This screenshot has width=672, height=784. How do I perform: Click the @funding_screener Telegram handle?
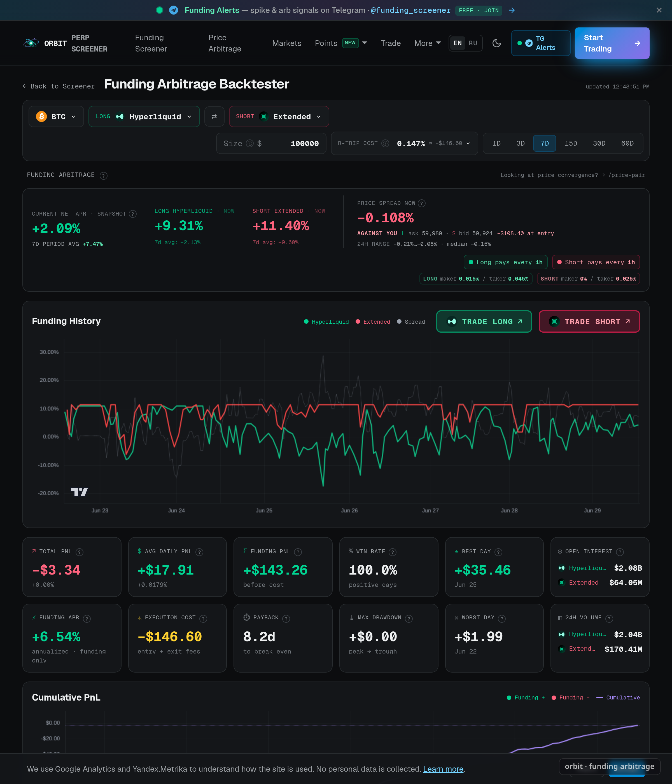point(410,10)
